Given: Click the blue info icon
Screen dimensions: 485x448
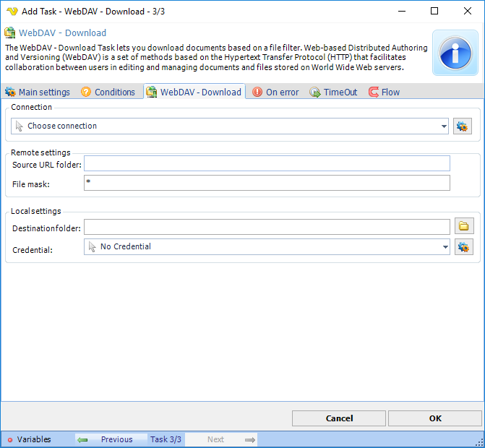Looking at the screenshot, I should [x=455, y=53].
